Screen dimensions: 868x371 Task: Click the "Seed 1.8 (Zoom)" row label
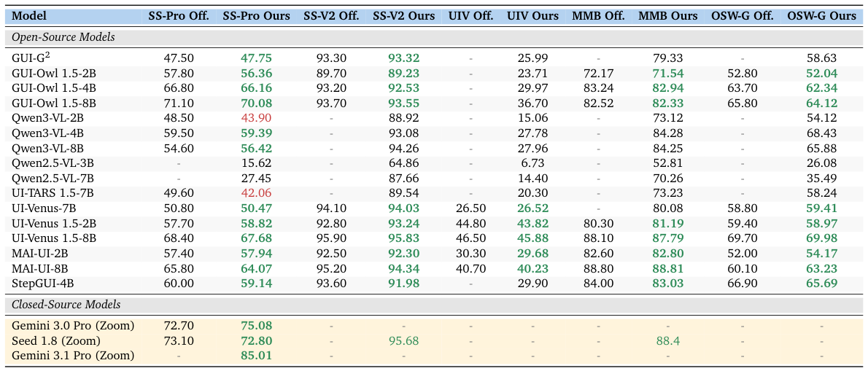pos(56,340)
